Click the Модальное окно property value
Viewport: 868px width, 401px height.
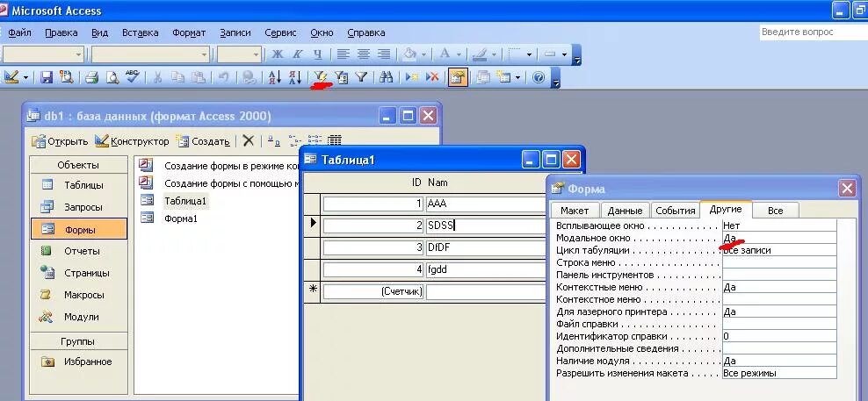tap(779, 238)
